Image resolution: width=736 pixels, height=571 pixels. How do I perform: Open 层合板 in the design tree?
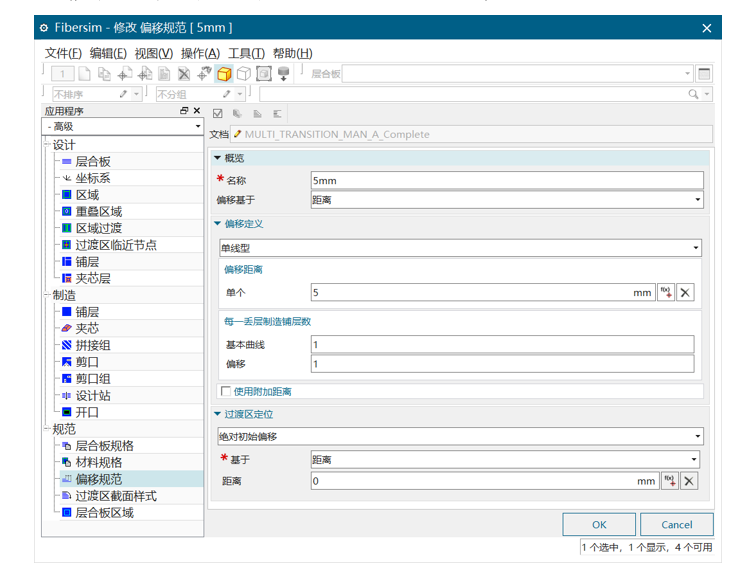click(x=93, y=161)
